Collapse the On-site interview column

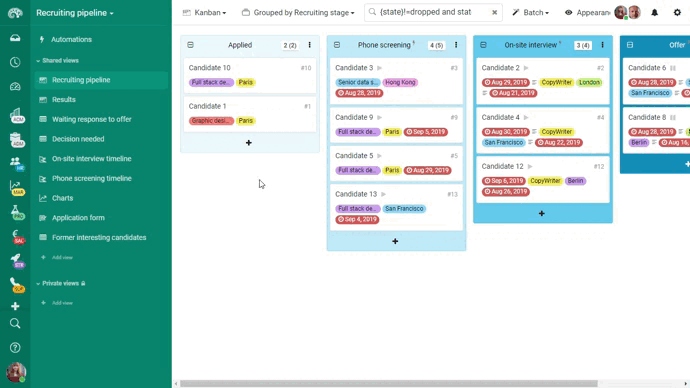tap(483, 45)
